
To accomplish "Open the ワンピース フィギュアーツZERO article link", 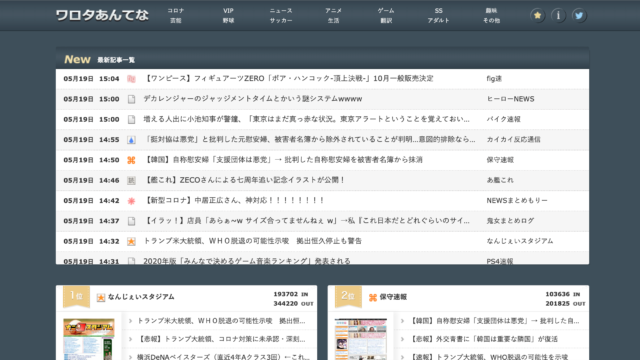I will (288, 78).
